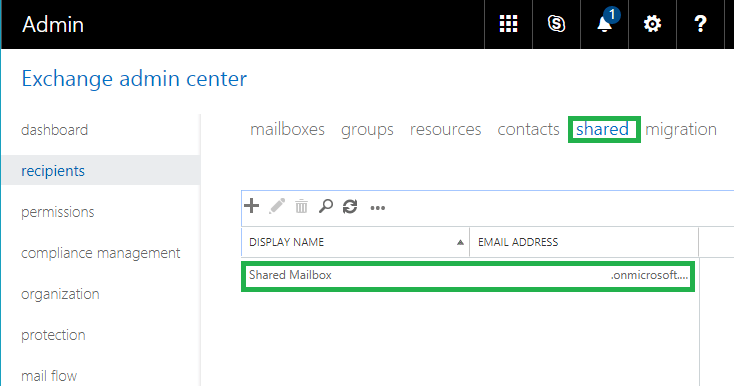Edit the selected mailbox with pencil icon
This screenshot has height=386, width=734.
pos(277,206)
